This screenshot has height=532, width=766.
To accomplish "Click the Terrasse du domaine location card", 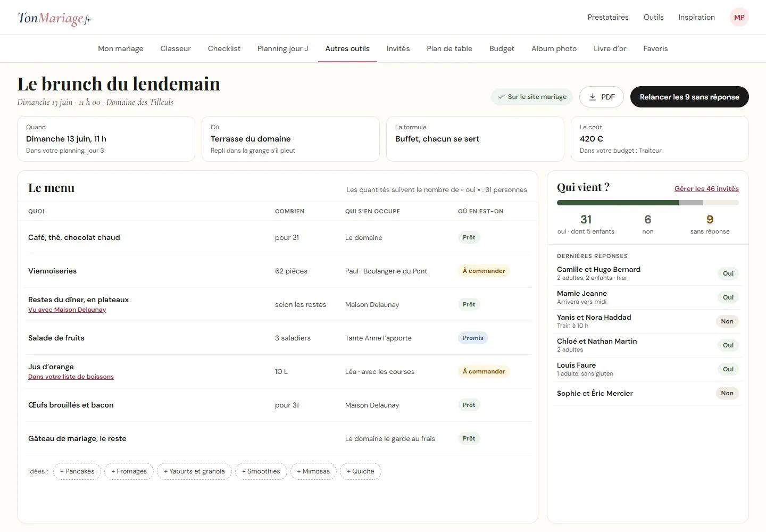I will pyautogui.click(x=290, y=139).
